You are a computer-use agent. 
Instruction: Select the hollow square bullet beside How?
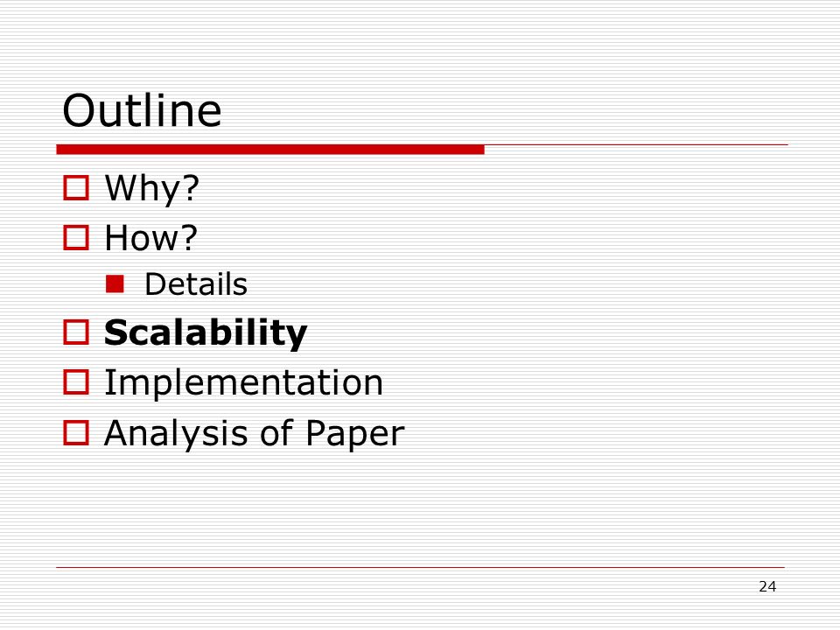[x=76, y=237]
